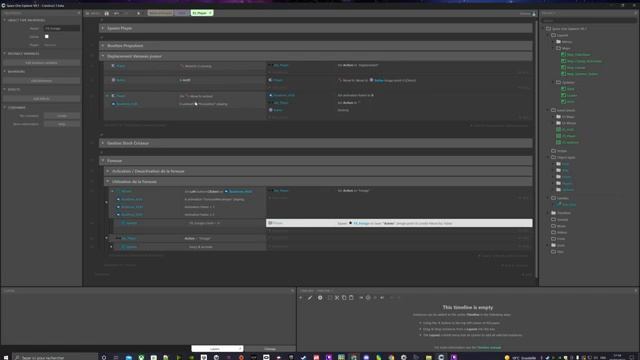This screenshot has width=640, height=360.
Task: Click the container Create button
Action: click(x=62, y=116)
